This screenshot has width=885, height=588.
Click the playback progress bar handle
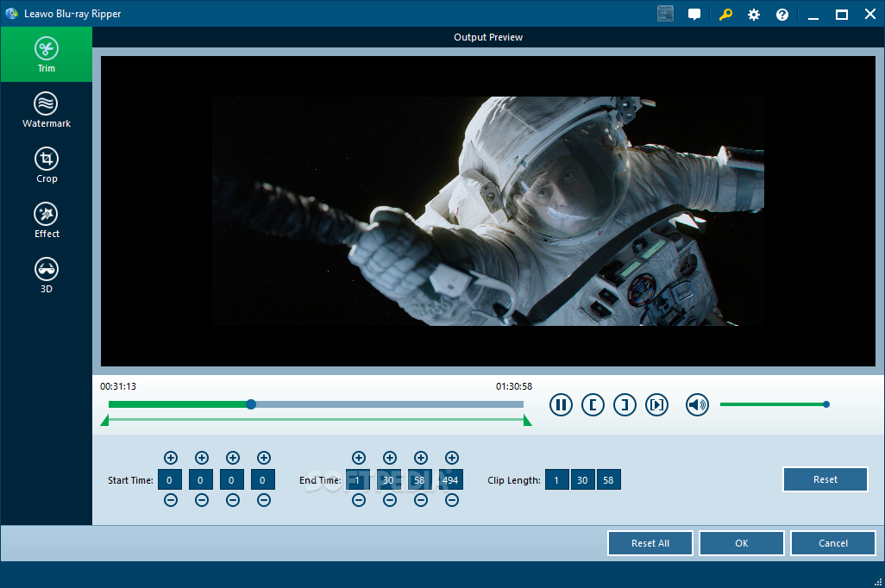(251, 404)
